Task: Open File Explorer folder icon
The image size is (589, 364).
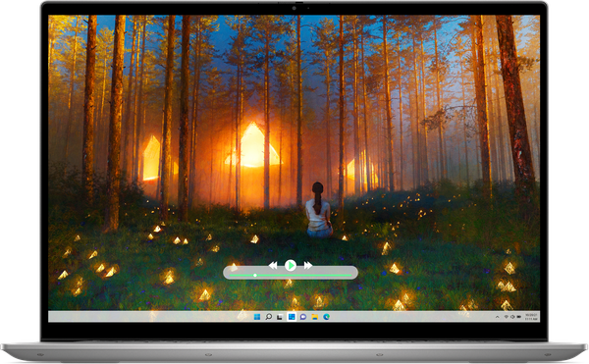Action: point(315,317)
